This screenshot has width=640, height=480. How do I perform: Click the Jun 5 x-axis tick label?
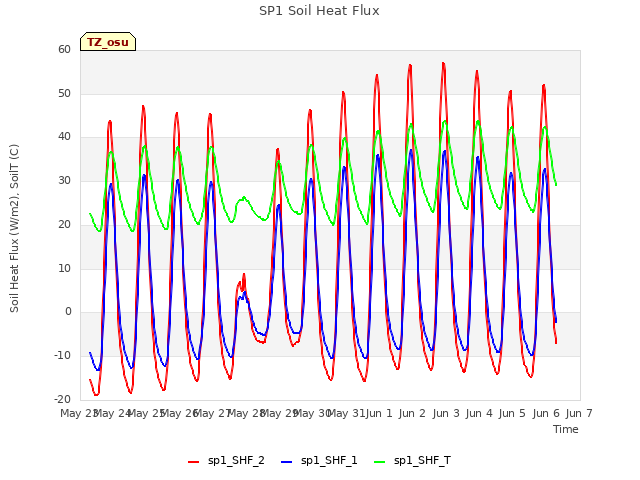pyautogui.click(x=512, y=413)
